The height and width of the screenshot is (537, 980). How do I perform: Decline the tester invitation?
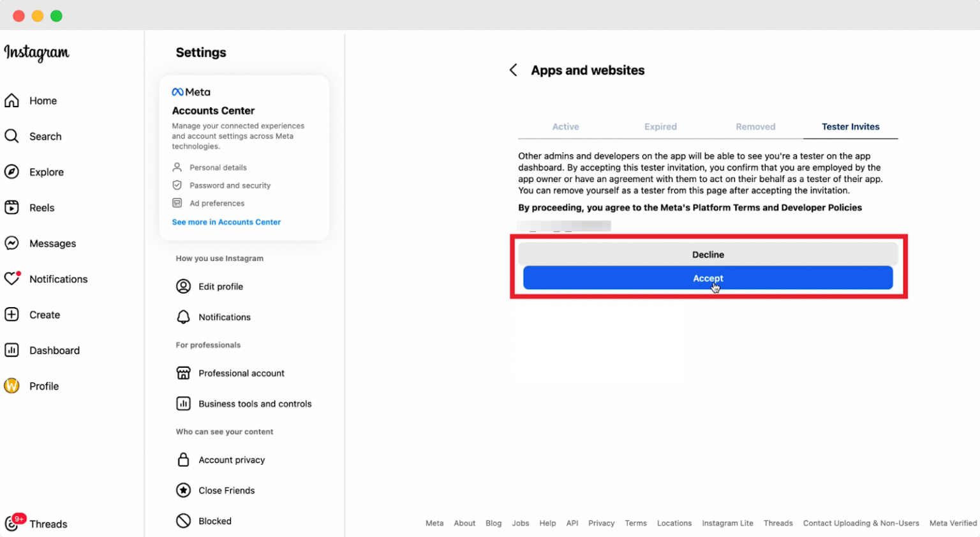coord(708,254)
